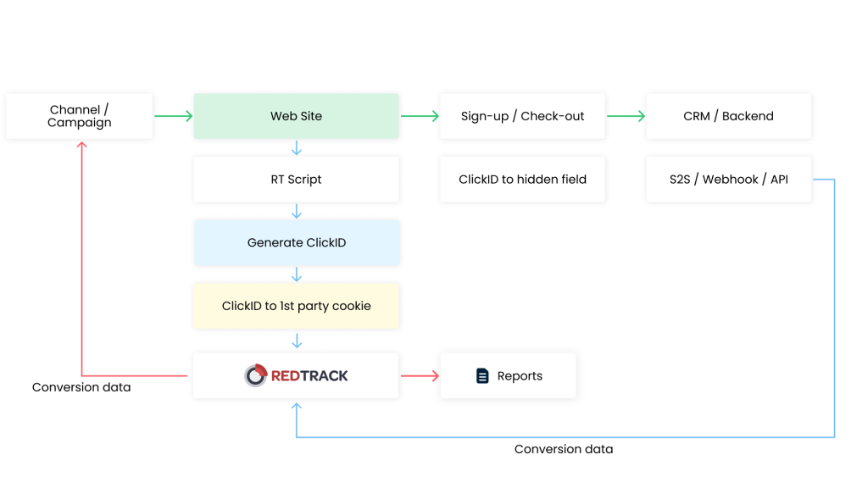The width and height of the screenshot is (868, 488).
Task: Click blue down arrow above RedTrack box
Action: [297, 341]
